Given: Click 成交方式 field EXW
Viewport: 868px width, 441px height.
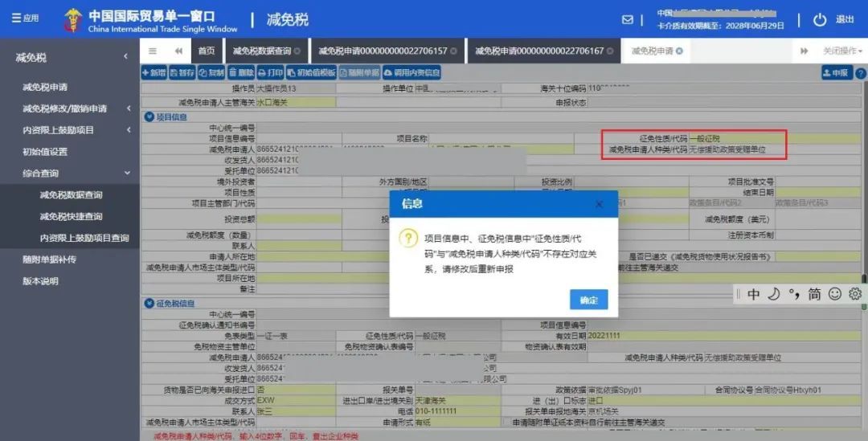Looking at the screenshot, I should point(296,401).
